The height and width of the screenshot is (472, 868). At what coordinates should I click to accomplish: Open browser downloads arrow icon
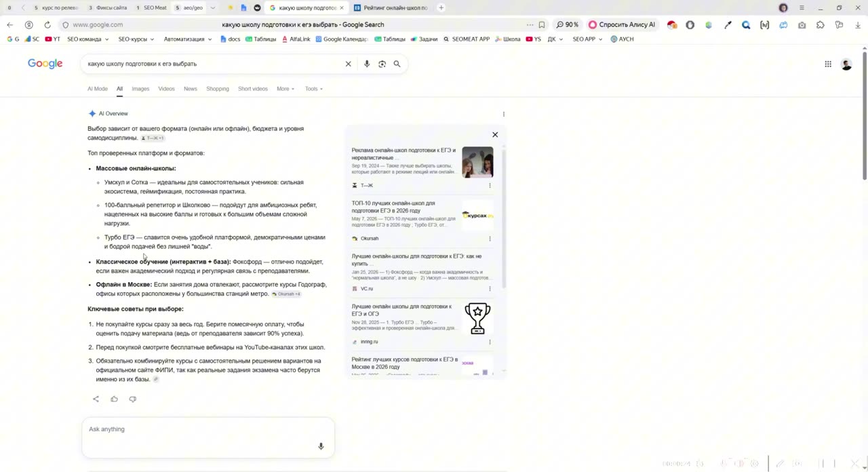tap(857, 24)
